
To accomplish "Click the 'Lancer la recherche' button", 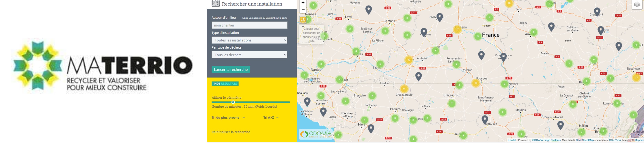I will 231,69.
